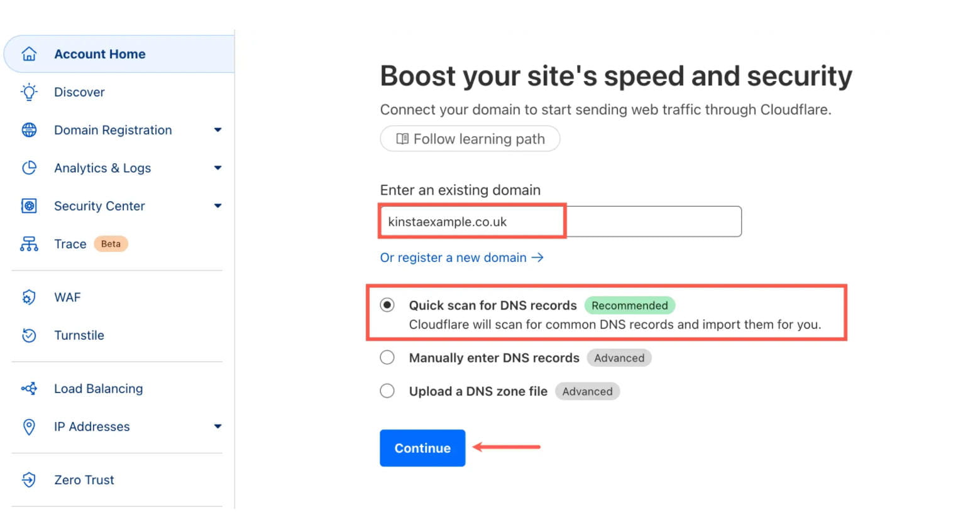Click the book icon in Follow learning path
Image resolution: width=980 pixels, height=520 pixels.
[402, 139]
